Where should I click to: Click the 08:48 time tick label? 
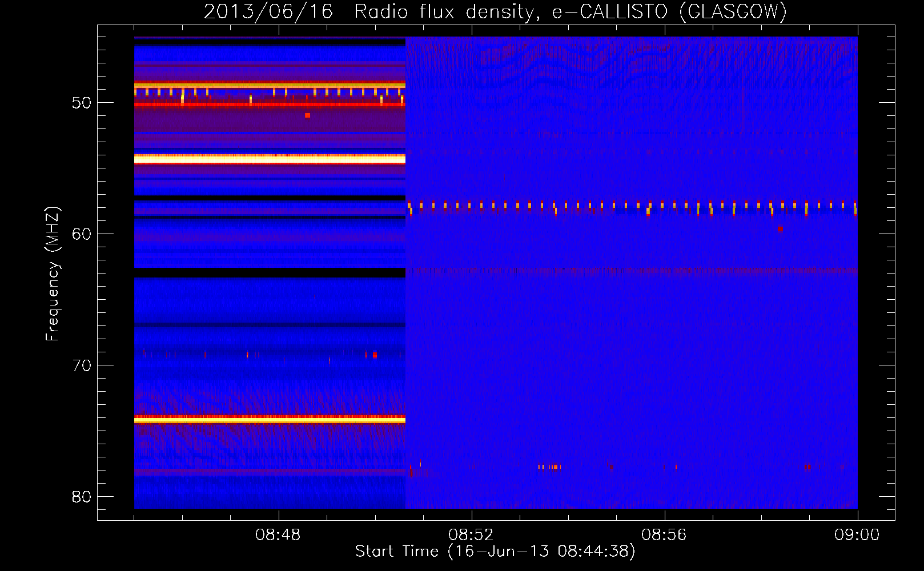pos(278,535)
